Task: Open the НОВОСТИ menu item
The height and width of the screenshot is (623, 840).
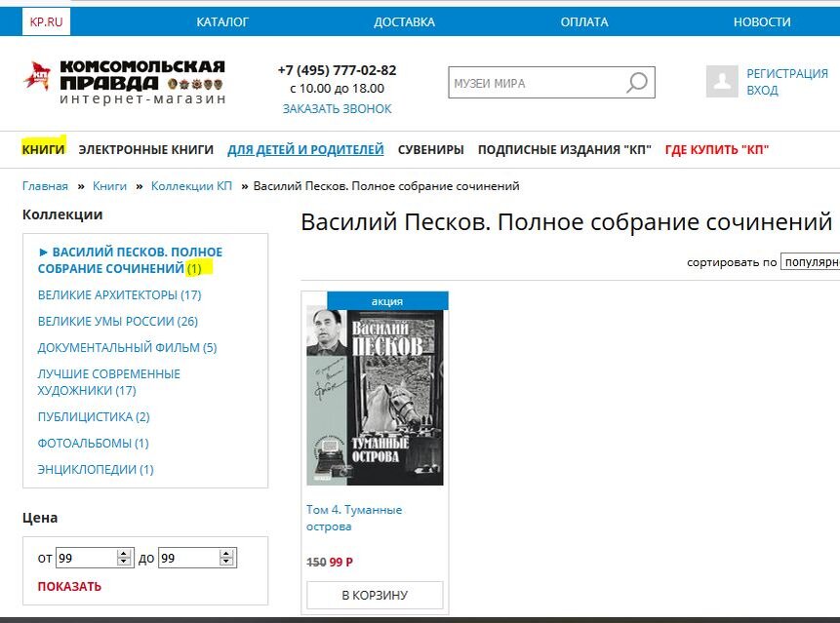Action: click(762, 22)
